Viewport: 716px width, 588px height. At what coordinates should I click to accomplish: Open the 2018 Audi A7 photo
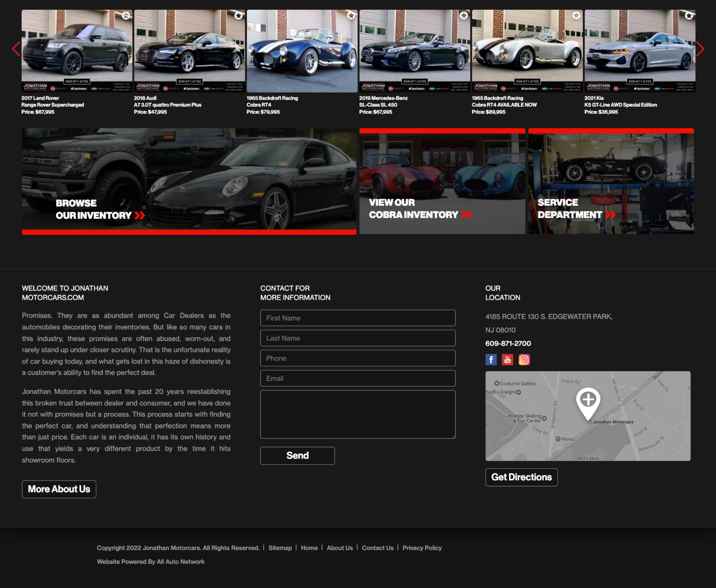click(190, 51)
